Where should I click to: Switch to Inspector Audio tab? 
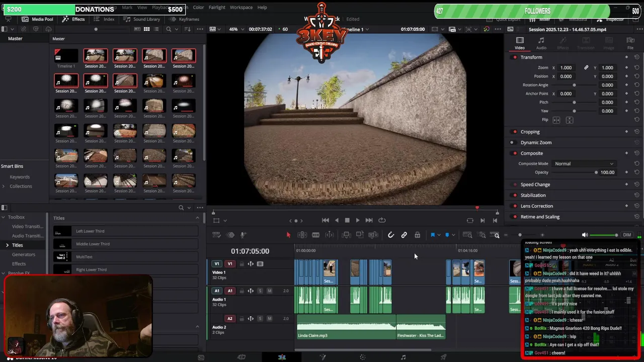point(541,43)
